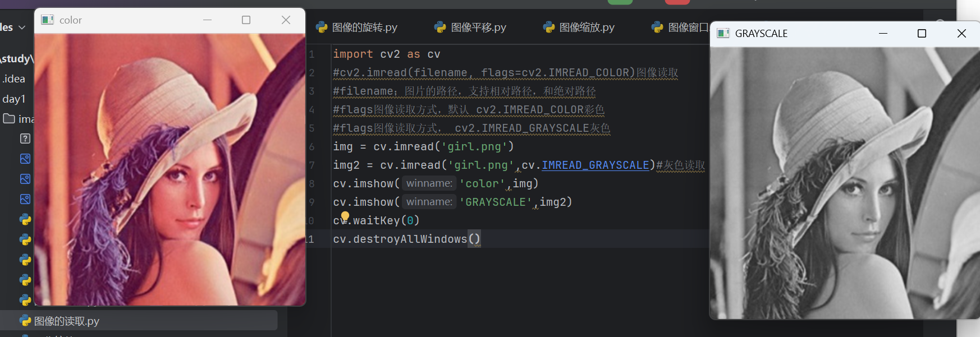
Task: Switch to the 图像的旋转.py editor tab
Action: click(356, 27)
